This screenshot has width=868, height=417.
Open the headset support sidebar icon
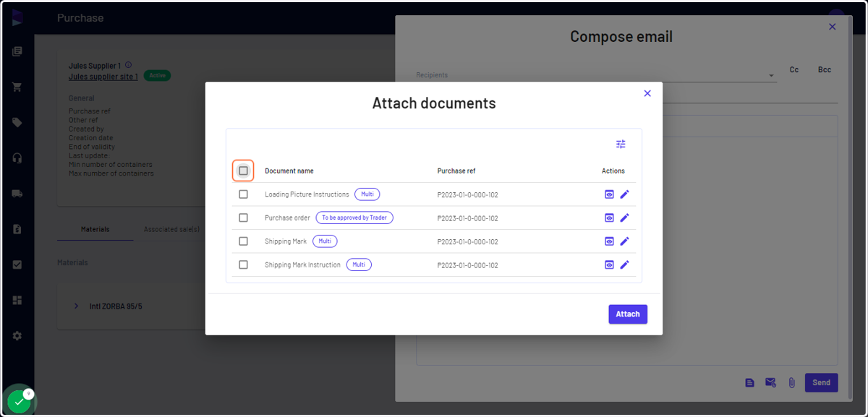(x=17, y=158)
